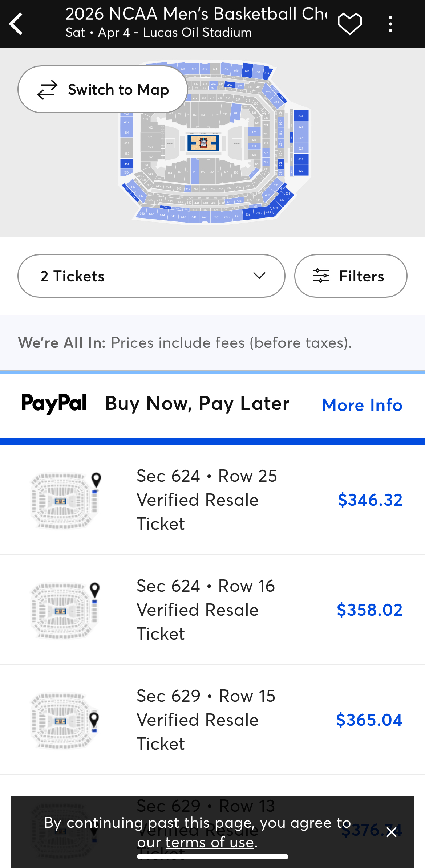Open the terms of use link
Viewport: 425px width, 868px height.
pyautogui.click(x=210, y=842)
